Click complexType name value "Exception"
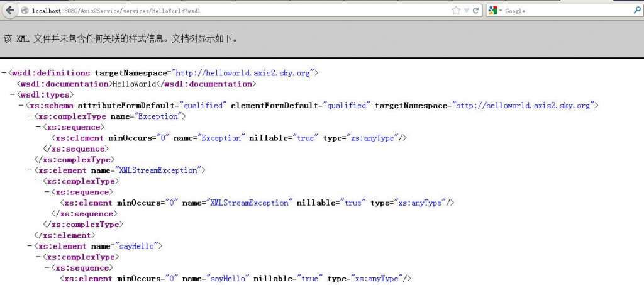This screenshot has height=285, width=644. (x=158, y=116)
